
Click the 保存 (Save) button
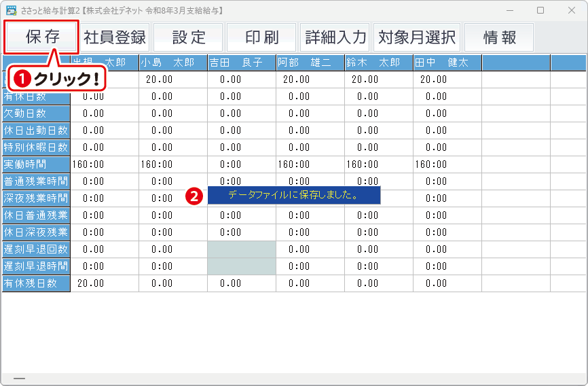click(42, 37)
